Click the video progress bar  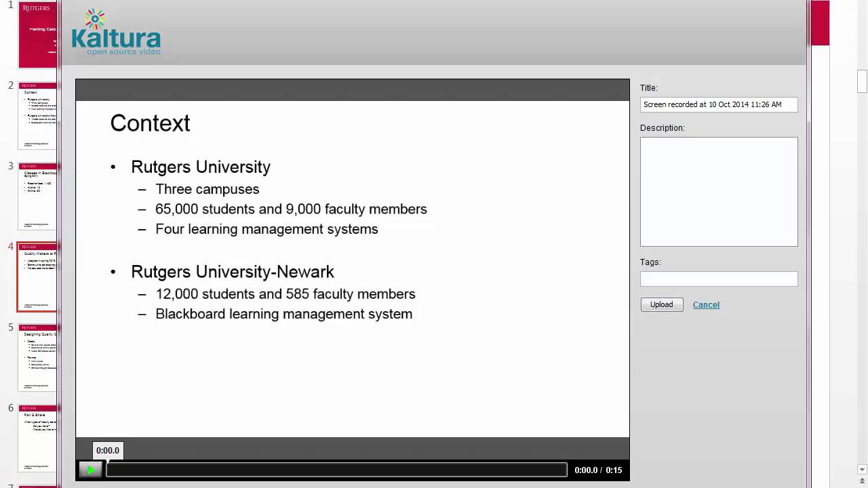[x=336, y=470]
